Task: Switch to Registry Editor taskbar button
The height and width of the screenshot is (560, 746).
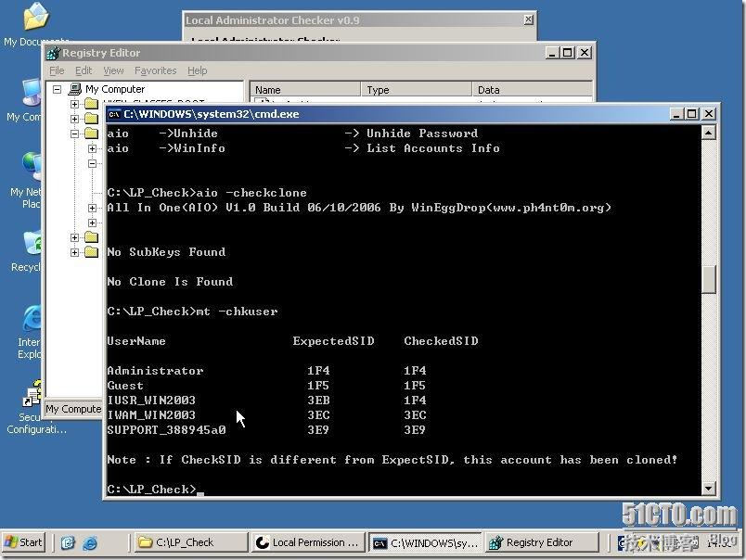Action: coord(542,542)
